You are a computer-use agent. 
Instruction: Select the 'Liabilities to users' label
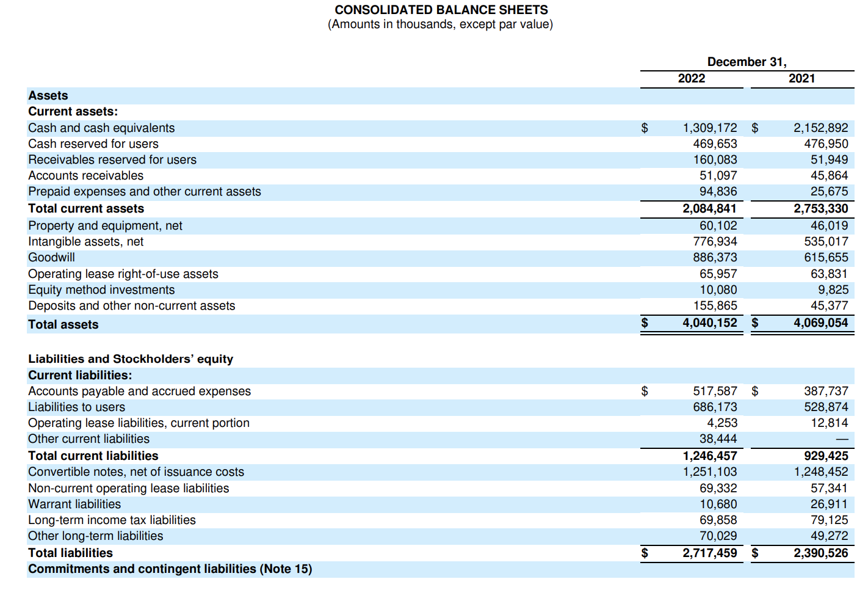click(x=76, y=407)
